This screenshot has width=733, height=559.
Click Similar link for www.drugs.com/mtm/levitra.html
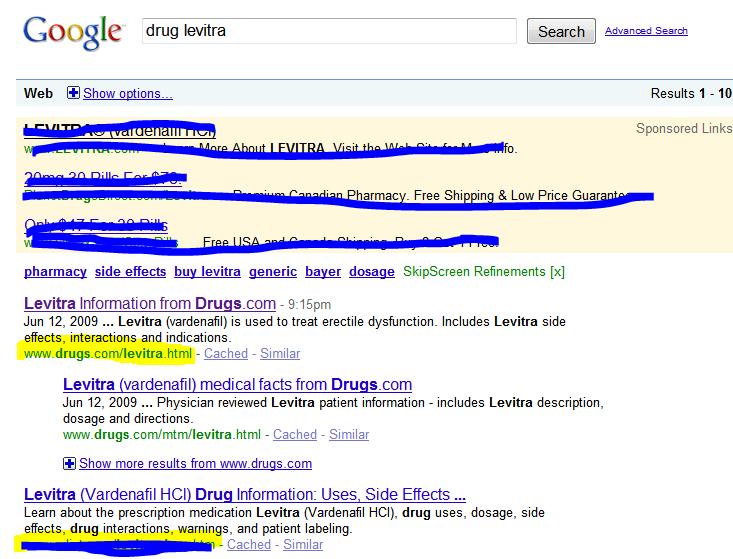coord(349,435)
